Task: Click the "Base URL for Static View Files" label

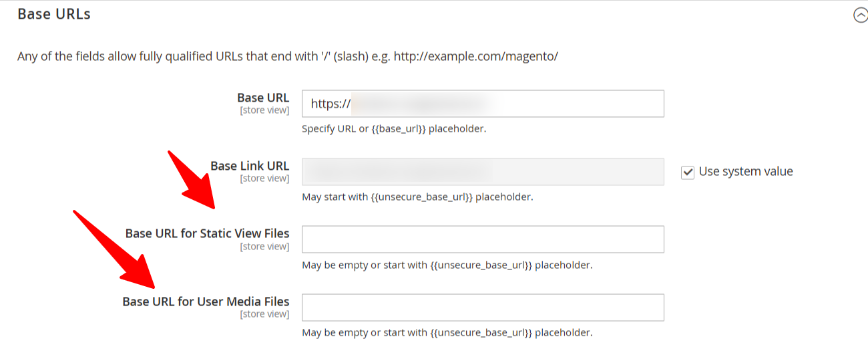Action: point(207,233)
